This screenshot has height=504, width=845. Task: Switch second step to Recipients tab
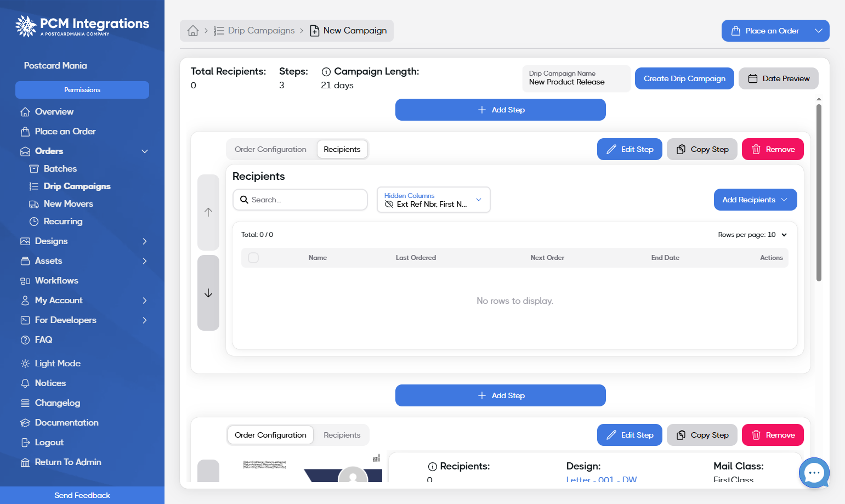342,435
